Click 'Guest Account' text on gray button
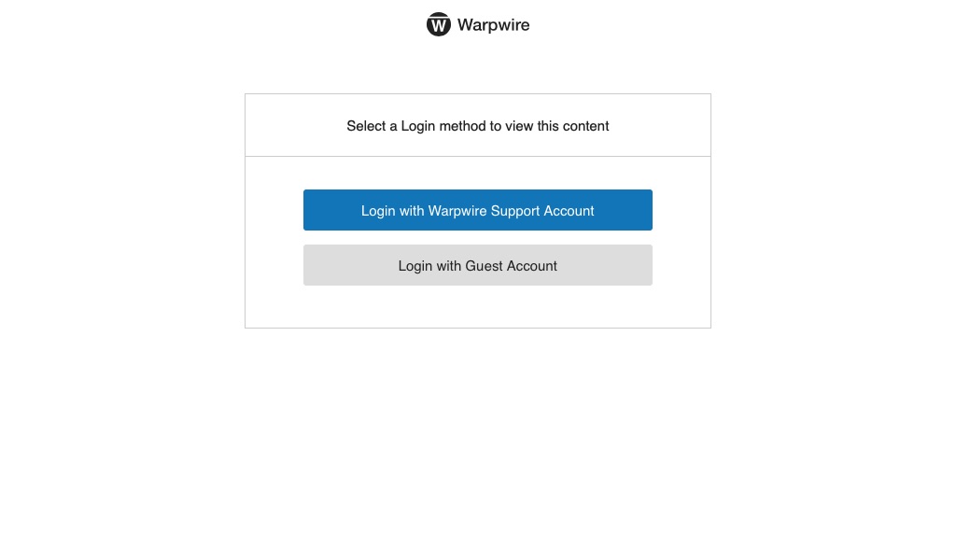The image size is (956, 560). point(511,266)
